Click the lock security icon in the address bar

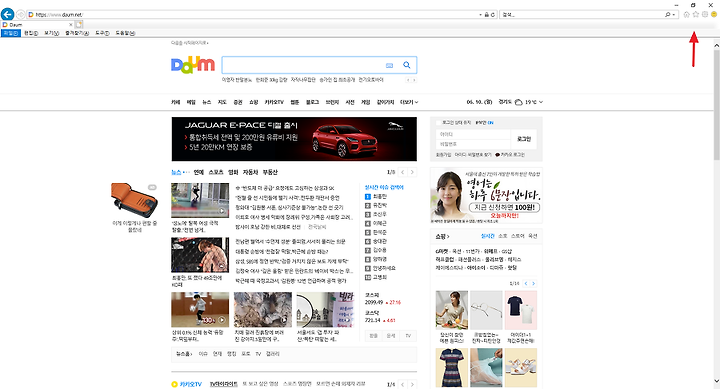click(x=487, y=15)
